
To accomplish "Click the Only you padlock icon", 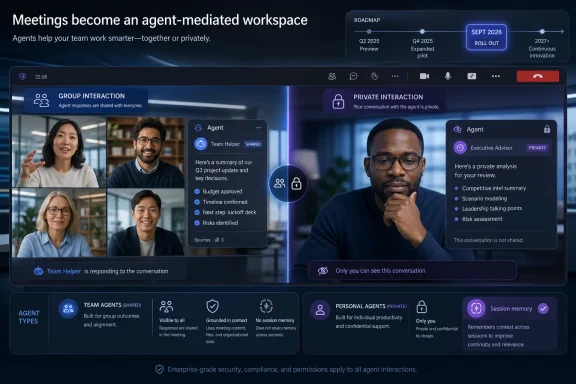I will [x=422, y=307].
